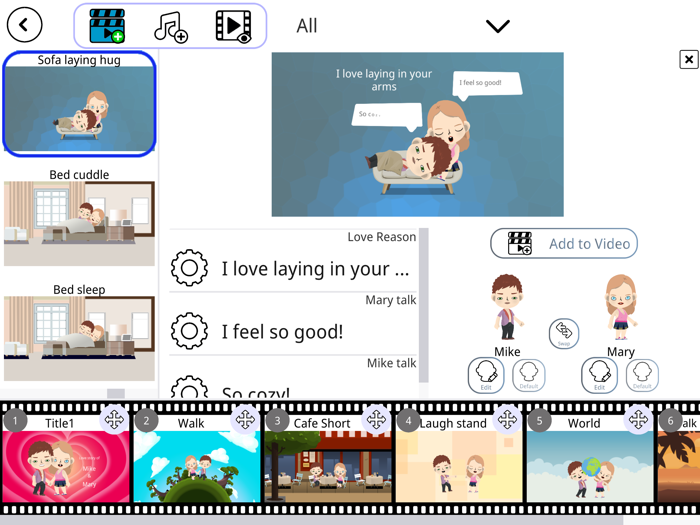Image resolution: width=700 pixels, height=525 pixels.
Task: Click timeline marker number 3
Action: pyautogui.click(x=277, y=421)
